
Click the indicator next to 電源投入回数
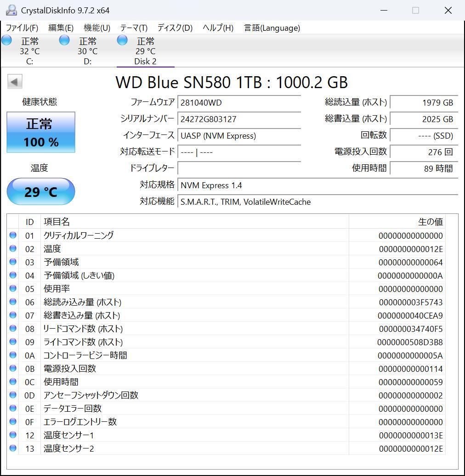click(x=13, y=368)
